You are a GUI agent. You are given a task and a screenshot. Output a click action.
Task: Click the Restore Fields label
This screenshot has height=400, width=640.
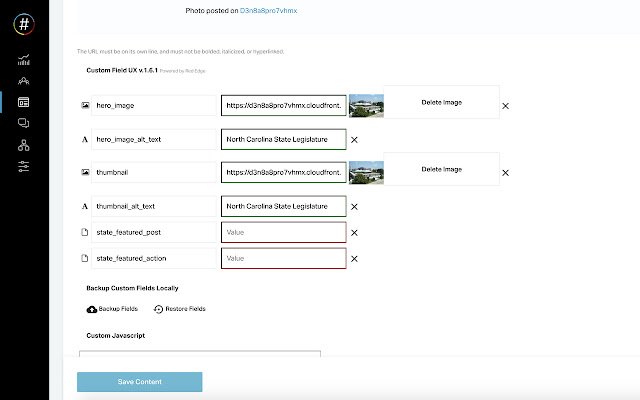185,309
